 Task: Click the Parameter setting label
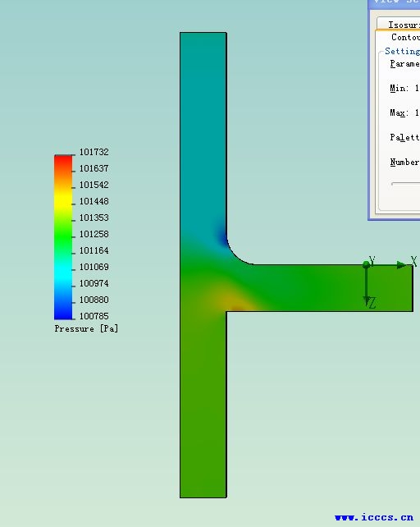click(404, 63)
